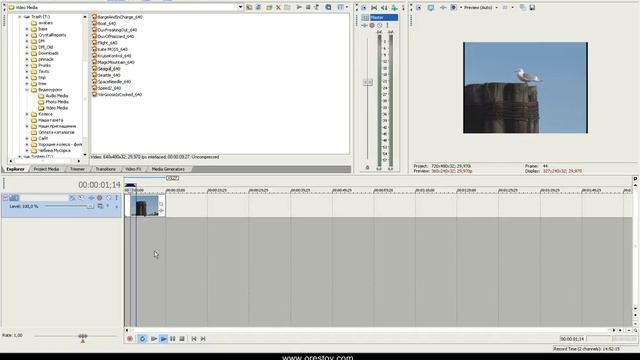Click Mixer Properties icon
This screenshot has width=640, height=360.
coord(364,7)
